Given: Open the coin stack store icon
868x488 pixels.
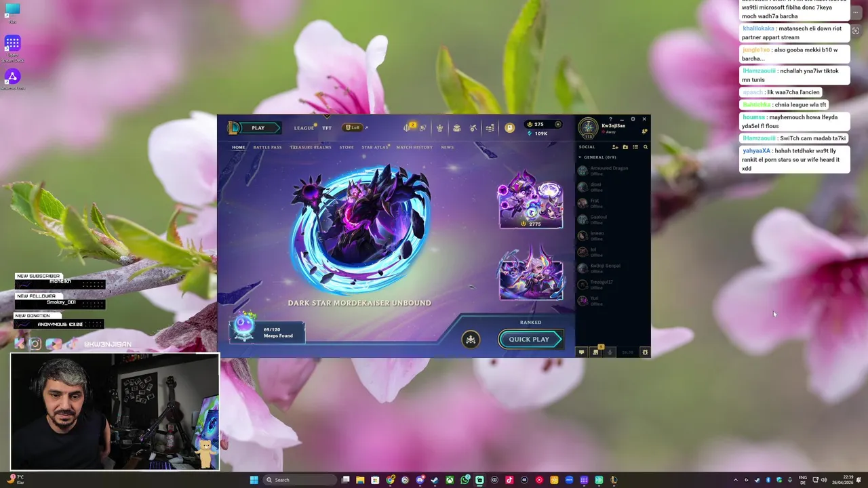Looking at the screenshot, I should click(x=490, y=127).
